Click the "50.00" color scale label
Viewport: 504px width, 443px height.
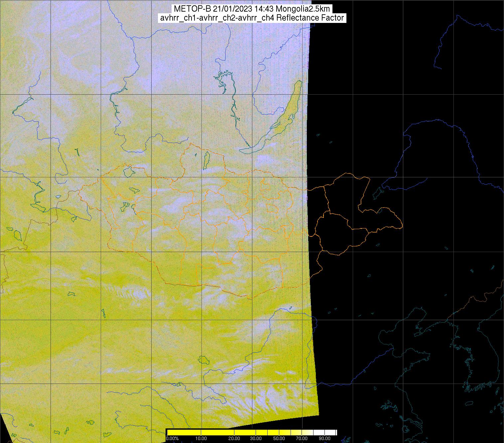279,438
